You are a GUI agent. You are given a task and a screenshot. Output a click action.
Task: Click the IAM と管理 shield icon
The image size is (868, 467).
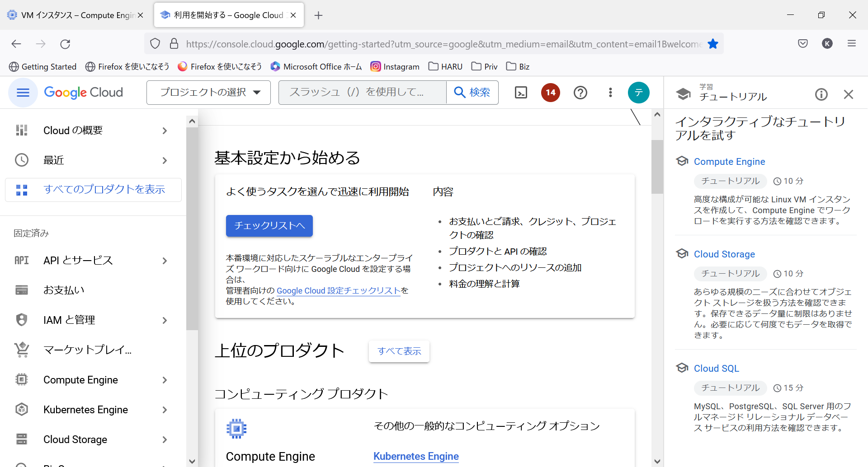tap(22, 320)
